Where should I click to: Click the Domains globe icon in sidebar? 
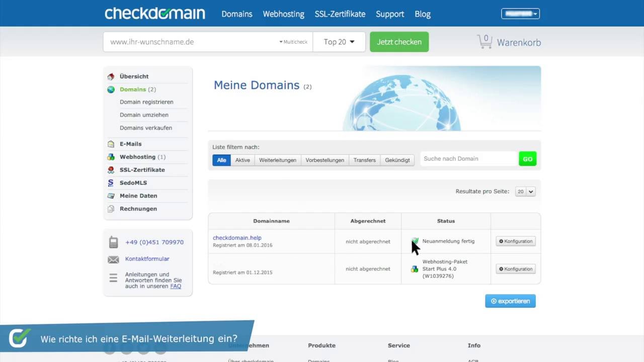pos(111,89)
